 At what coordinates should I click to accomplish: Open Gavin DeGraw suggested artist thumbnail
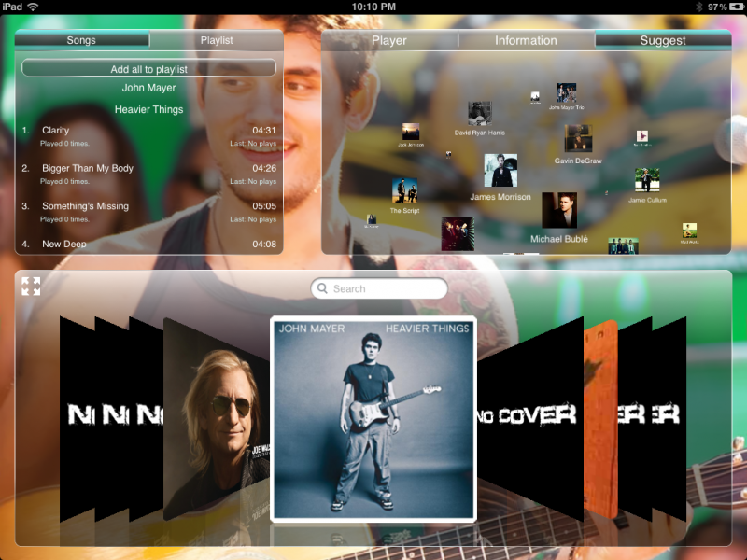pyautogui.click(x=578, y=138)
